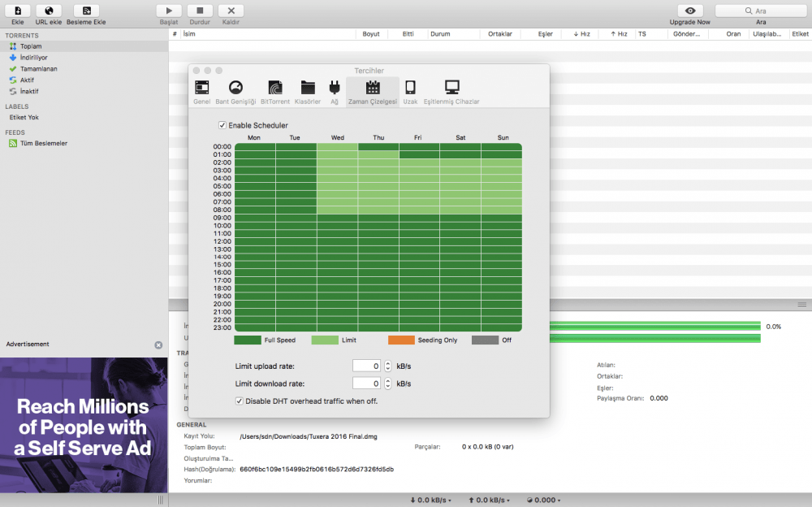Open the download speed limit dropdown in status bar
812x507 pixels.
click(x=431, y=500)
